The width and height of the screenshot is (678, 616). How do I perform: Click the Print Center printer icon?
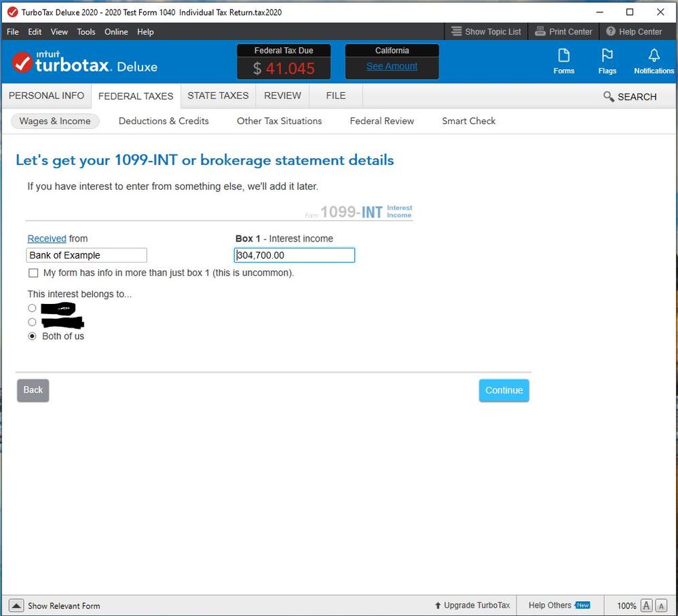(x=540, y=32)
